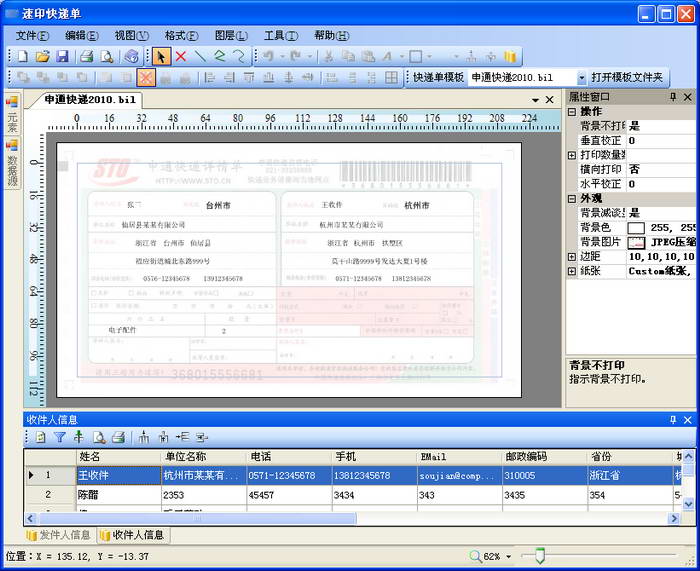Click printer icon in recipient info toolbar
The width and height of the screenshot is (700, 571).
(118, 437)
